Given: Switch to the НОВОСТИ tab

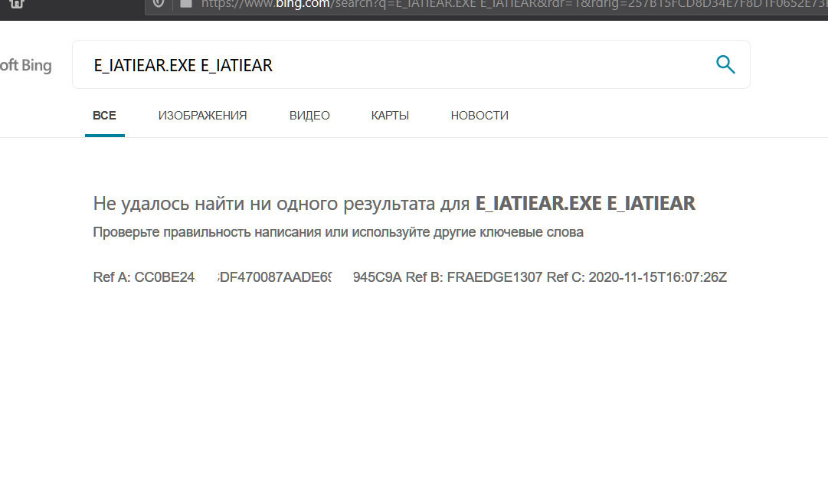Looking at the screenshot, I should coord(479,116).
